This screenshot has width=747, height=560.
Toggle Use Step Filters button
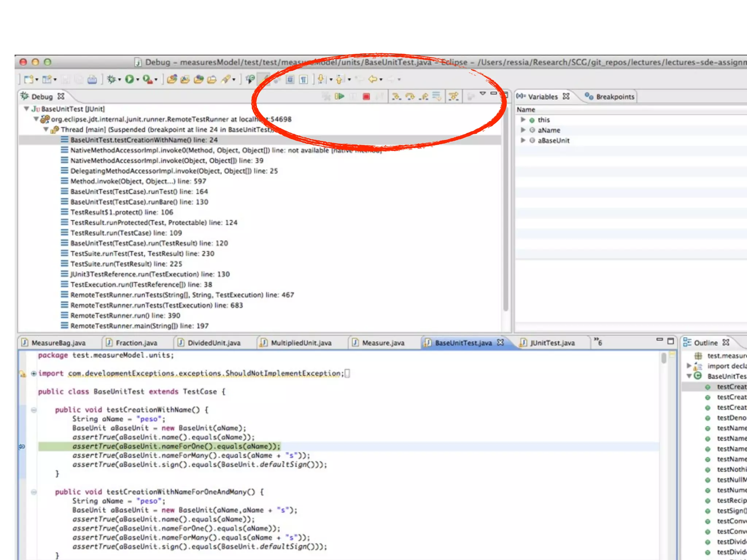453,97
